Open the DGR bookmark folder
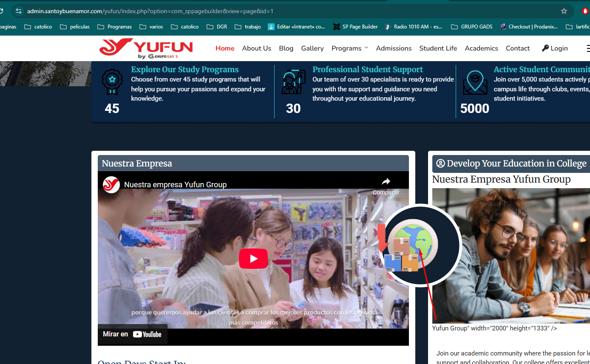Image resolution: width=590 pixels, height=364 pixels. click(217, 27)
